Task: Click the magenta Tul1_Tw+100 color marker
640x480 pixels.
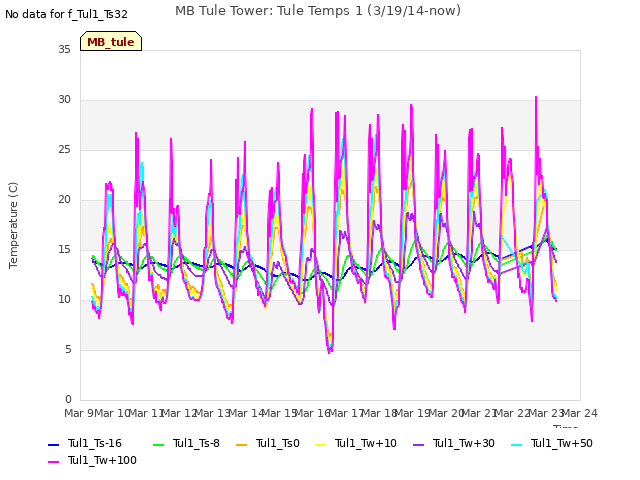Action: click(53, 462)
